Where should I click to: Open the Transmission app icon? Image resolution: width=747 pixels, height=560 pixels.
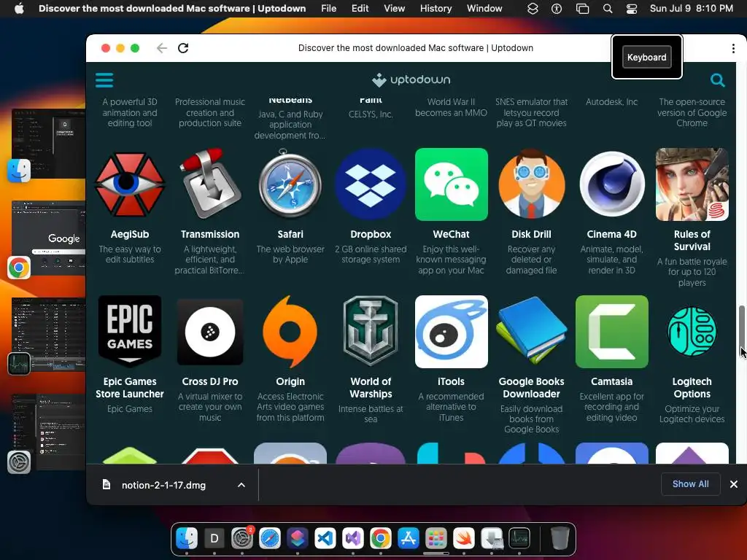pos(210,183)
